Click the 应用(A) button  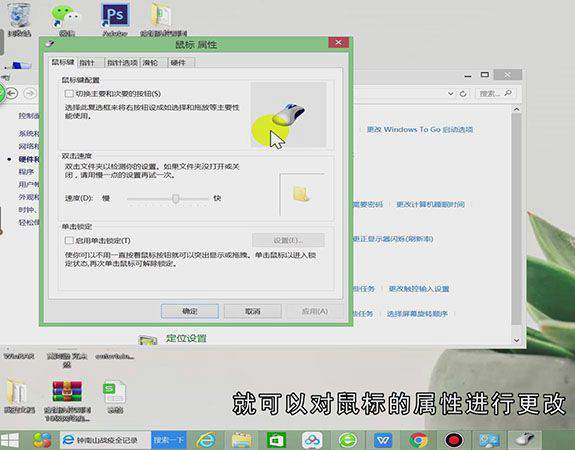pos(315,311)
